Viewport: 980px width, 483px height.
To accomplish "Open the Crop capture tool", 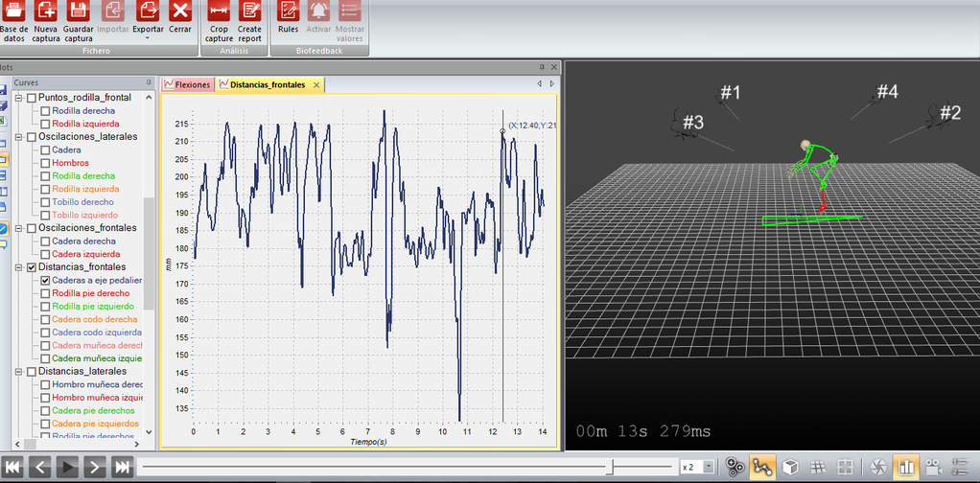I will 218,11.
